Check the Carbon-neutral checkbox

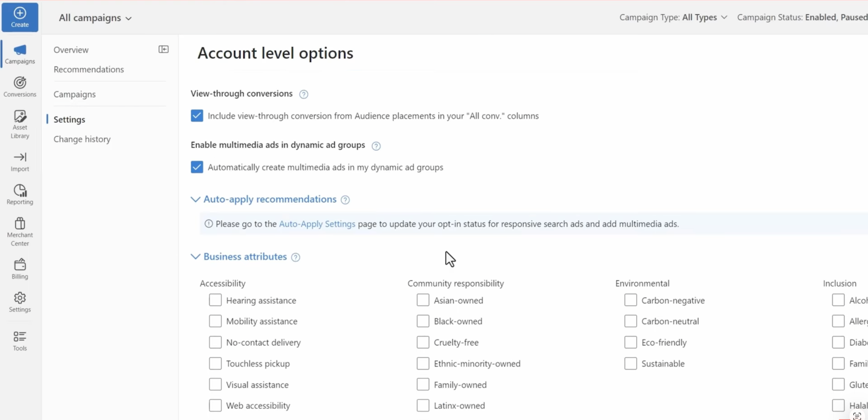pos(631,321)
